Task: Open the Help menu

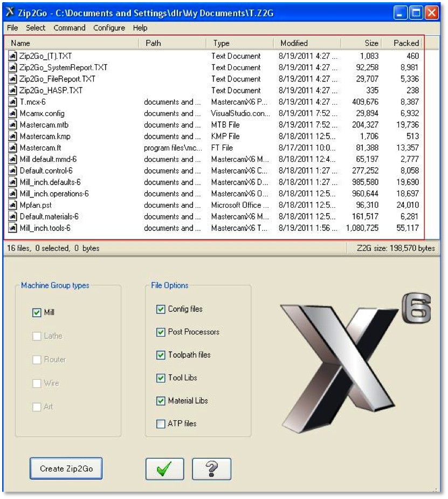Action: coord(140,28)
